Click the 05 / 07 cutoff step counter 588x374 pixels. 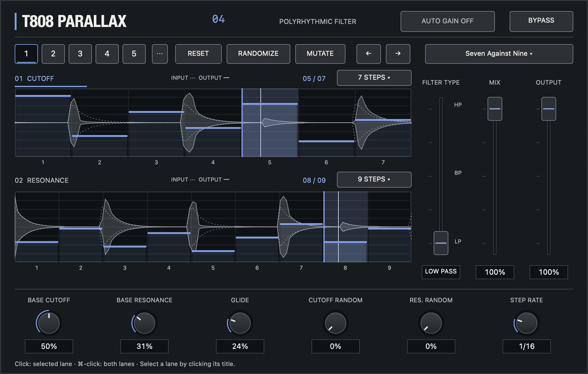(x=314, y=78)
